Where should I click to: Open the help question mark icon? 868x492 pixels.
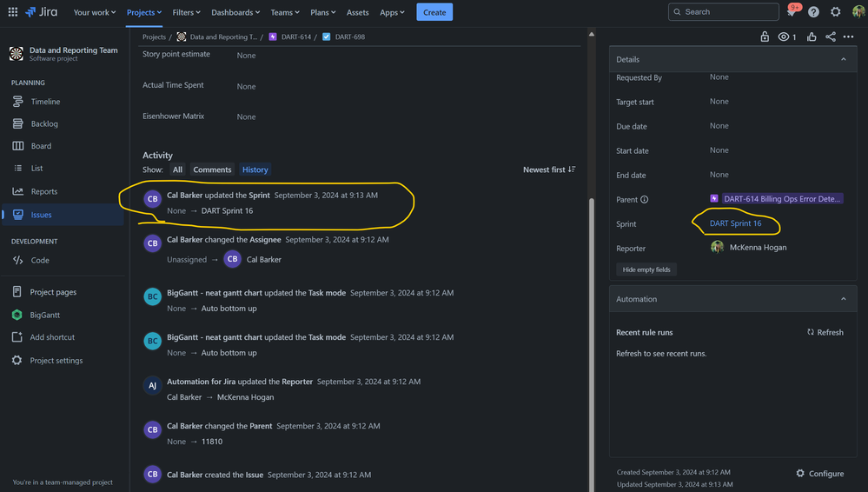pos(813,11)
